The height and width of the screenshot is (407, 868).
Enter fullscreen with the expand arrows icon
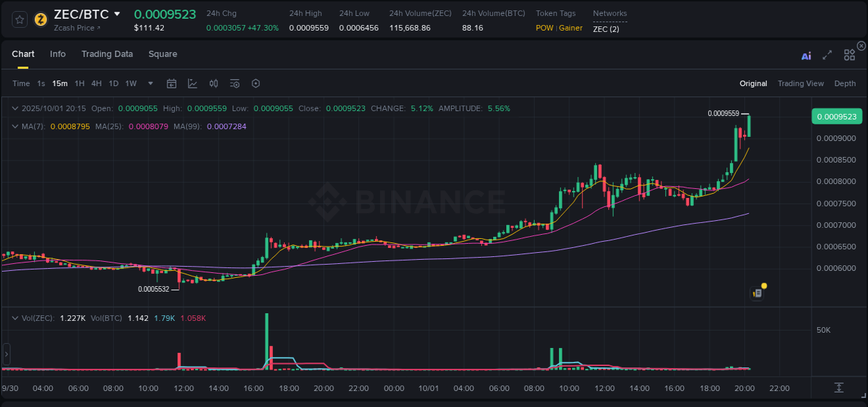(826, 54)
